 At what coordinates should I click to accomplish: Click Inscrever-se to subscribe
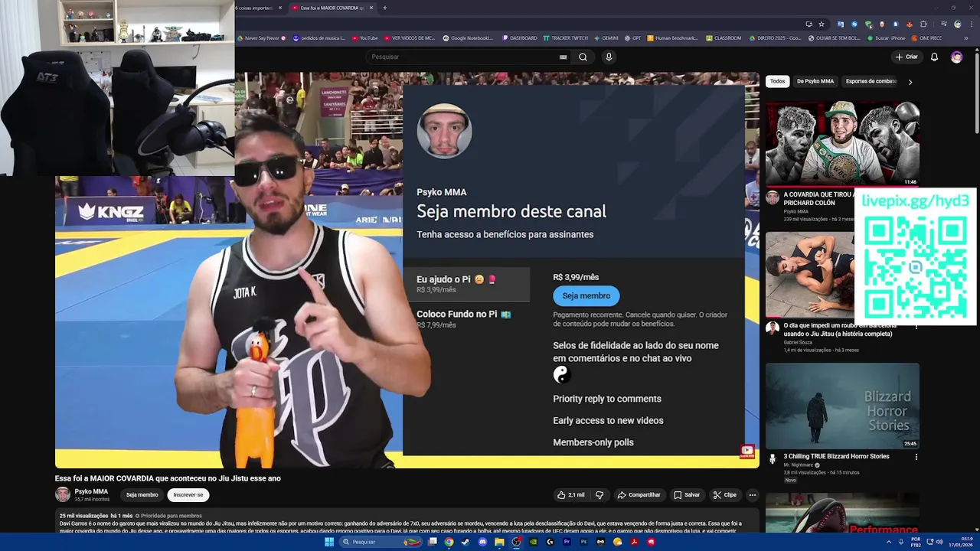coord(188,495)
